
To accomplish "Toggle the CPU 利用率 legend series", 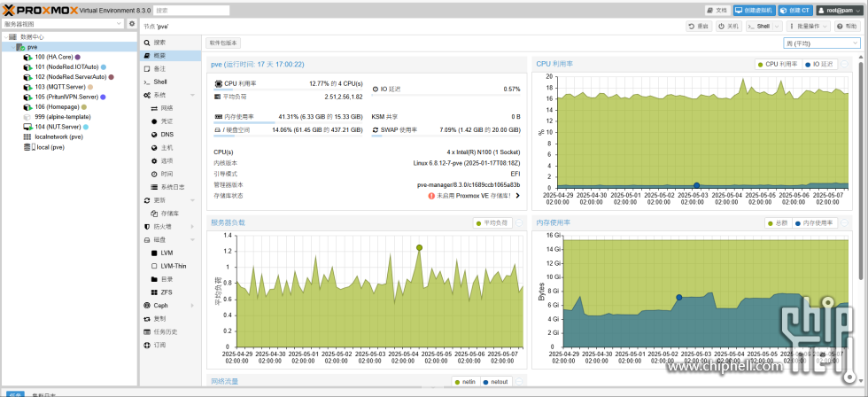I will pos(778,64).
